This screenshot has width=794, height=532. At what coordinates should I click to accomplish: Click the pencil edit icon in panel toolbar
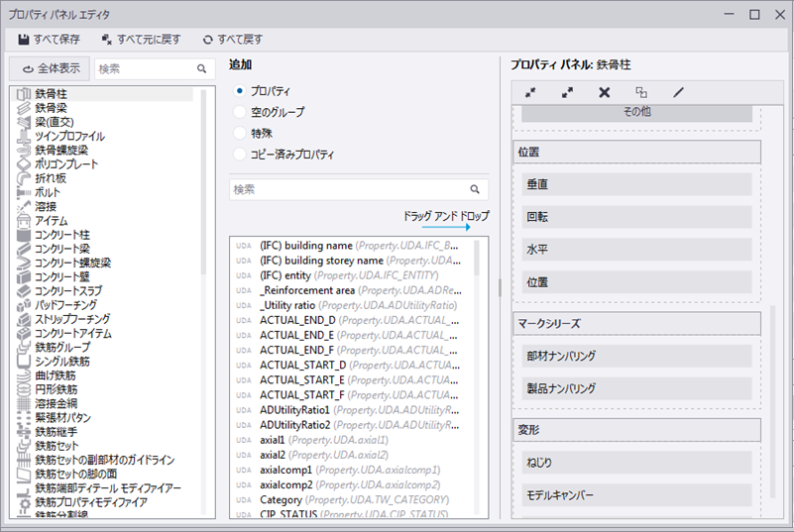tap(678, 92)
